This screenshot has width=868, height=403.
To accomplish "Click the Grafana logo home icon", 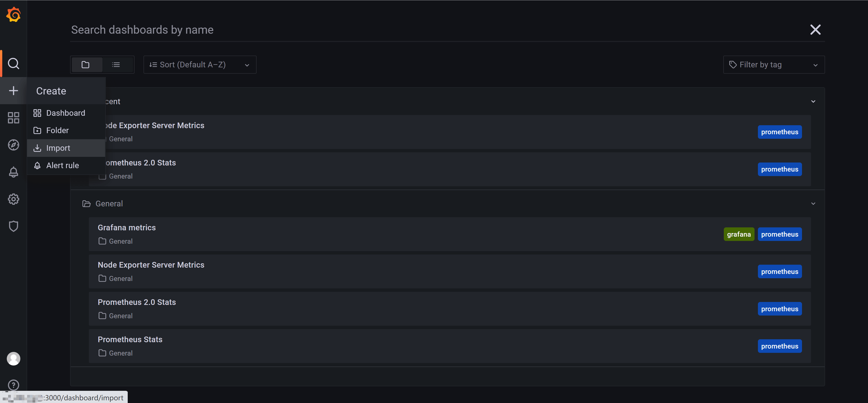I will click(14, 14).
